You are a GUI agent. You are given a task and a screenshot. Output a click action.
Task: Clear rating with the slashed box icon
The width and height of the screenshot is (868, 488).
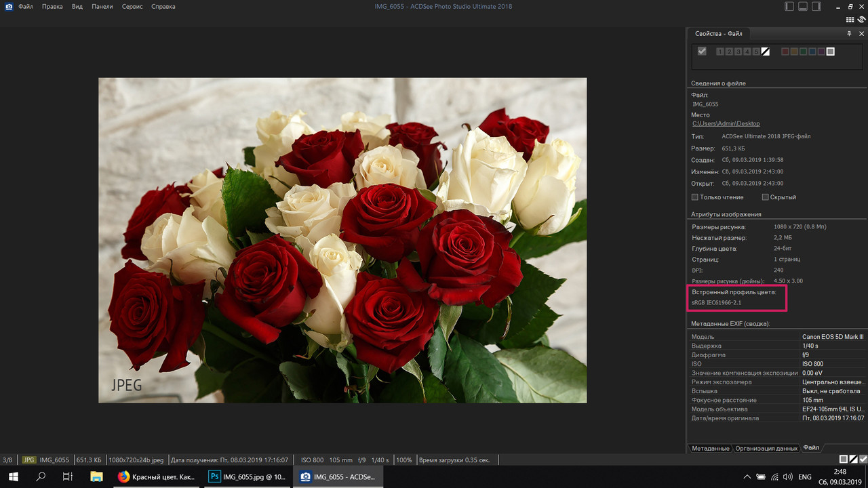766,52
